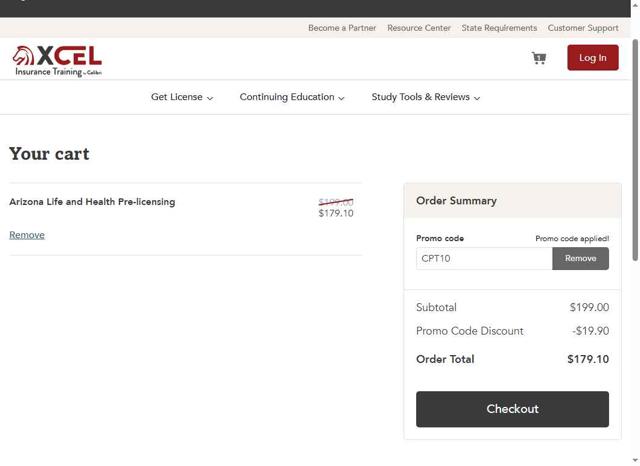Expand the Continuing Education menu
The width and height of the screenshot is (640, 466).
(292, 97)
